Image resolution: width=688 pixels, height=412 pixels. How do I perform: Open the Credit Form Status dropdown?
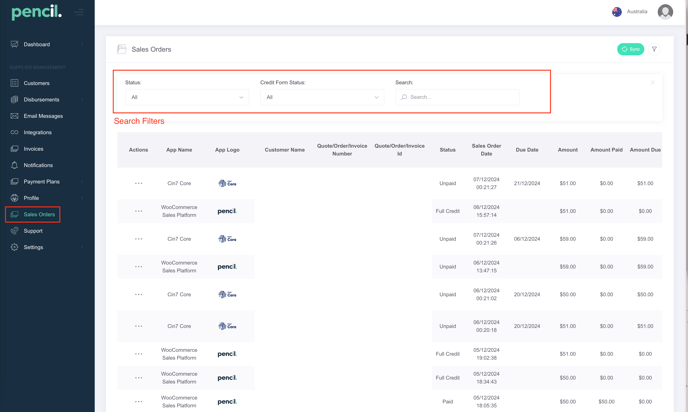coord(321,97)
